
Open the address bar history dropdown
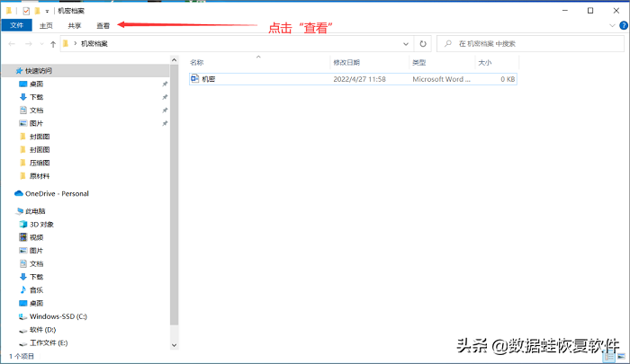tap(404, 43)
